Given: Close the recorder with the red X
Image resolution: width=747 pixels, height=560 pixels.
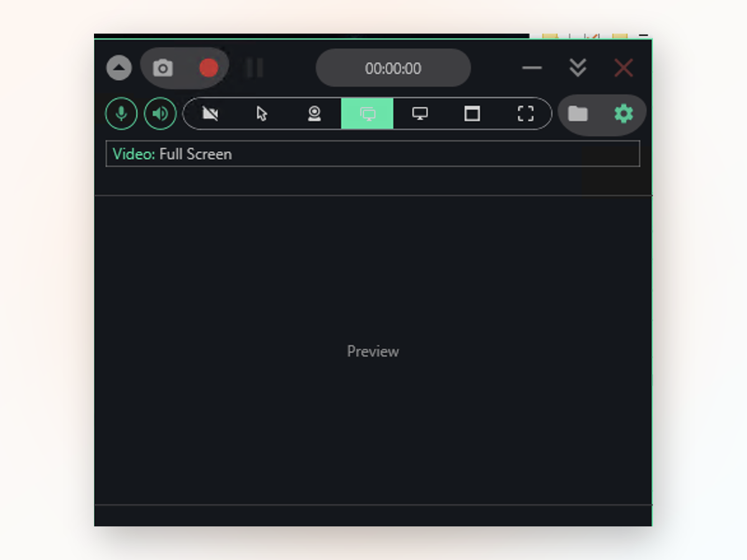Looking at the screenshot, I should (x=624, y=68).
